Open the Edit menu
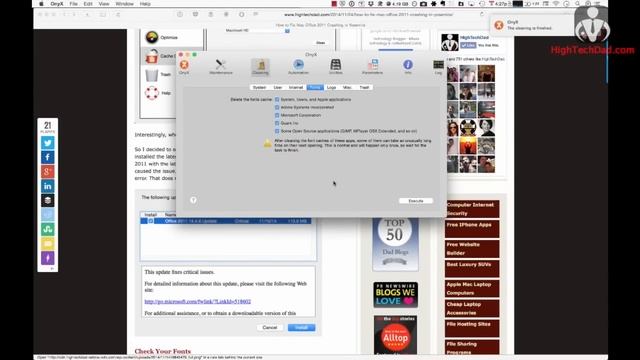This screenshot has width=640, height=360. point(88,4)
